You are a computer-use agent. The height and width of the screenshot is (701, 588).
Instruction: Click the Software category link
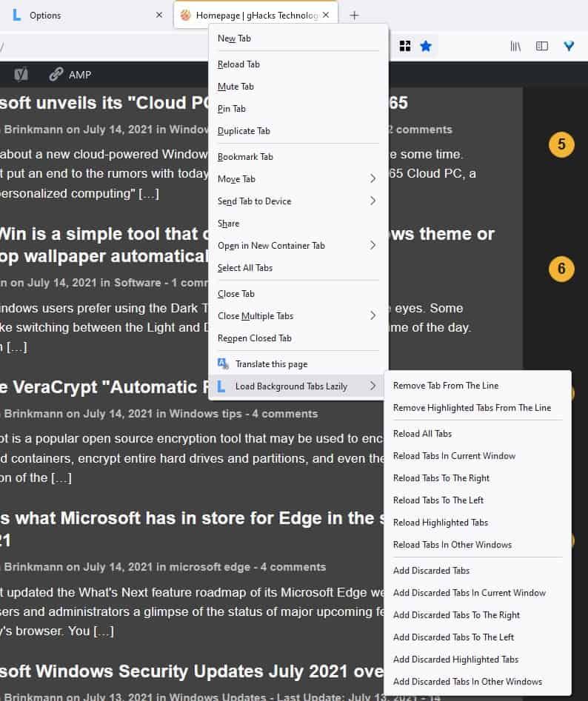click(x=137, y=283)
